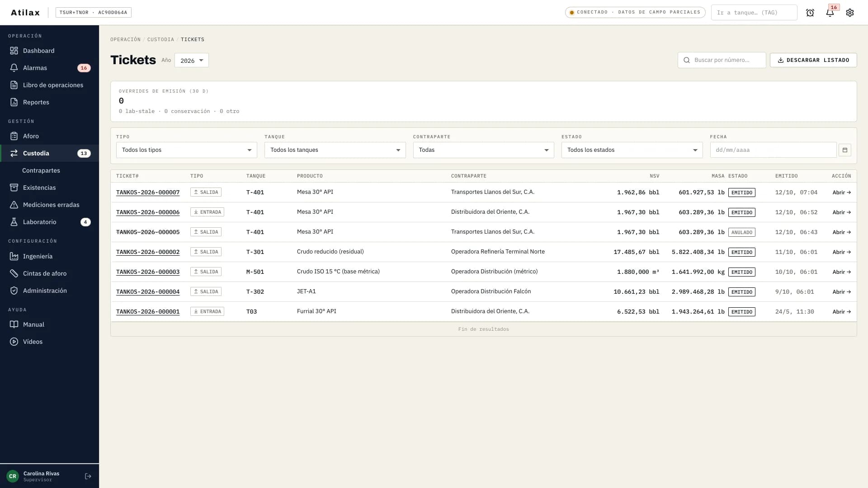Click the Administración shield icon

click(14, 291)
